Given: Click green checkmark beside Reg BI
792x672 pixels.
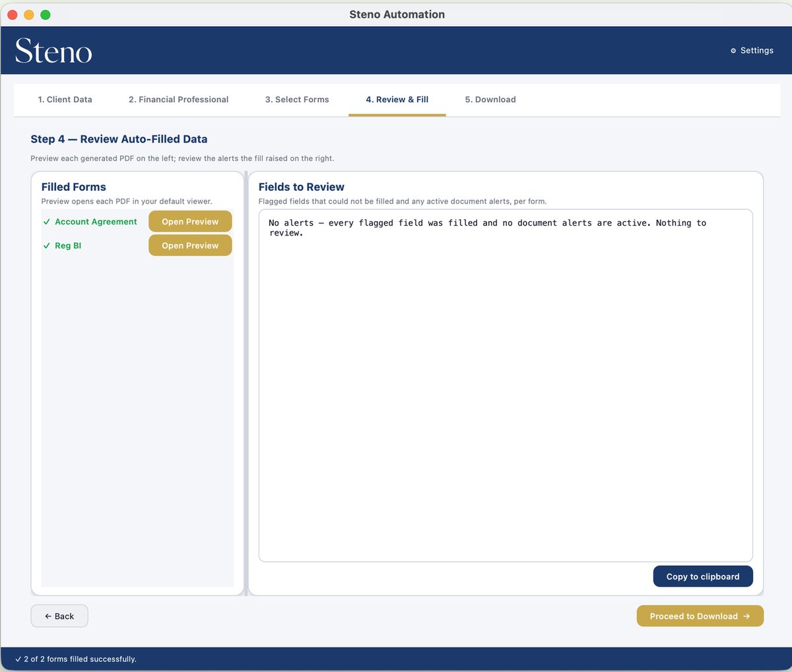Looking at the screenshot, I should pos(47,246).
